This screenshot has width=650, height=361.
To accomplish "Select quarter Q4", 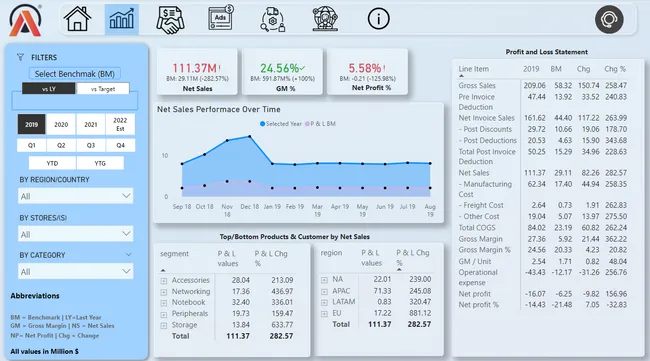I will click(120, 145).
